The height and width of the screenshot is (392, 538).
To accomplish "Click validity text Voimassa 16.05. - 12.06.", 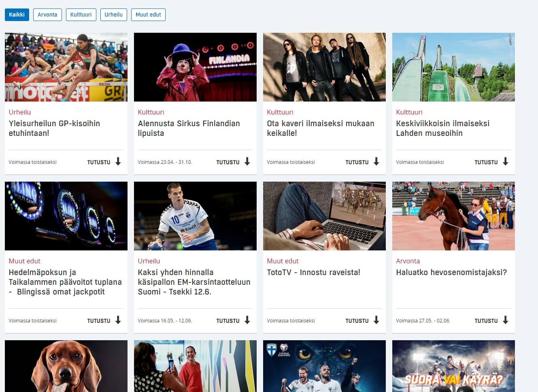I will click(x=165, y=321).
